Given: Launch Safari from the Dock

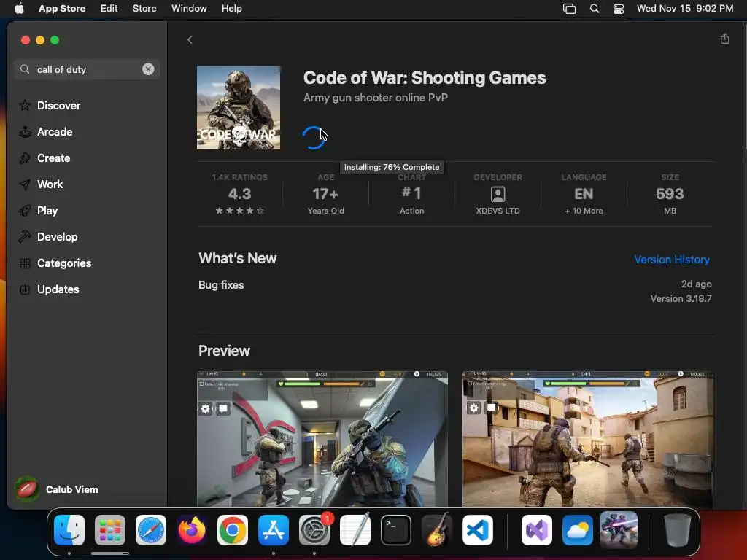Looking at the screenshot, I should (x=151, y=530).
